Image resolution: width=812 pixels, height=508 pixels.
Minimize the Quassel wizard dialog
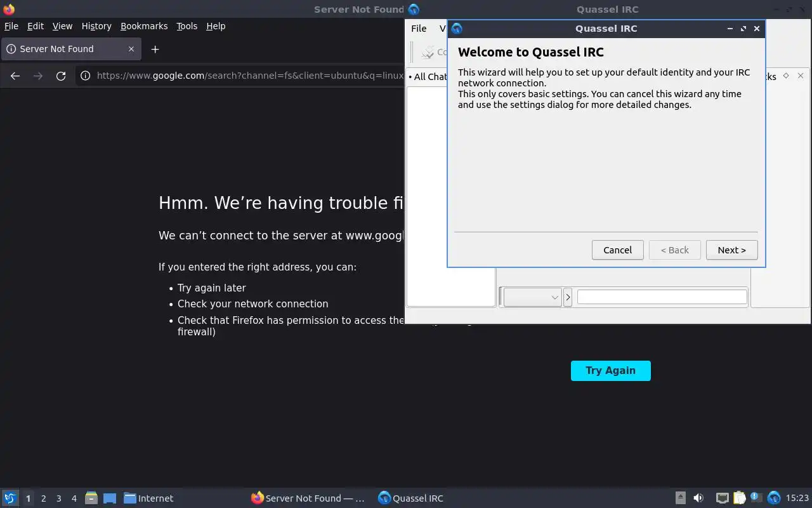pos(730,29)
